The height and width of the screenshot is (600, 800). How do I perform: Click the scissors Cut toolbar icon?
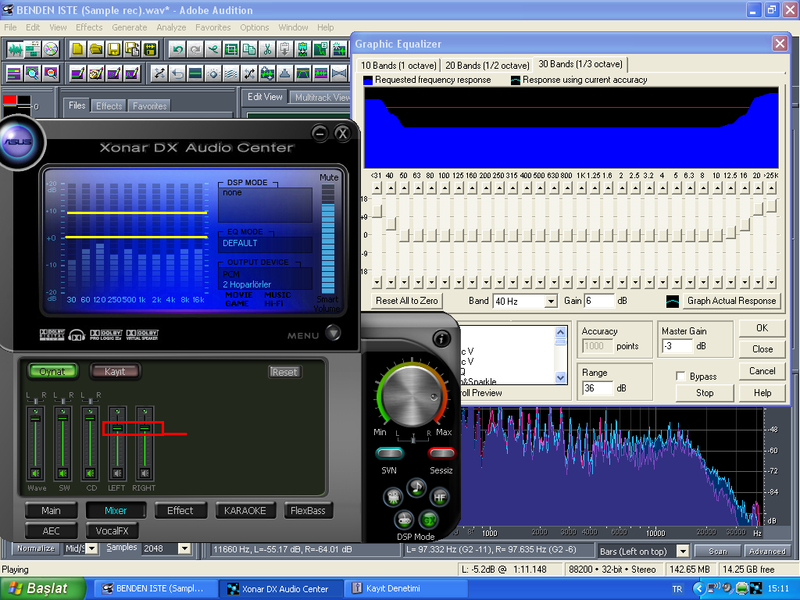click(267, 48)
